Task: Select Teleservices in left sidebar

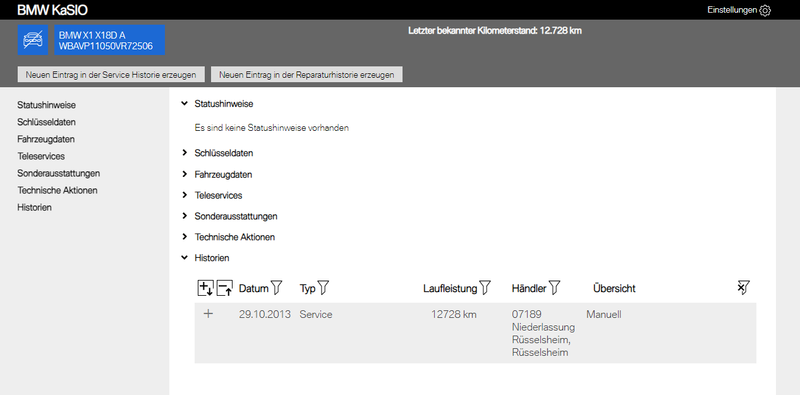Action: click(41, 156)
